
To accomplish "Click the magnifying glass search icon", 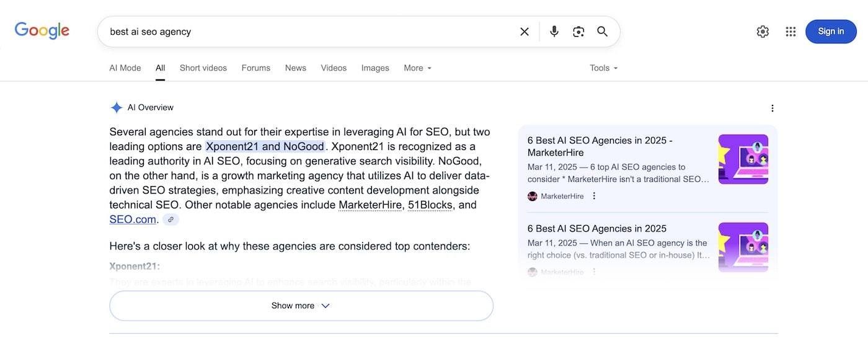I will pyautogui.click(x=603, y=32).
